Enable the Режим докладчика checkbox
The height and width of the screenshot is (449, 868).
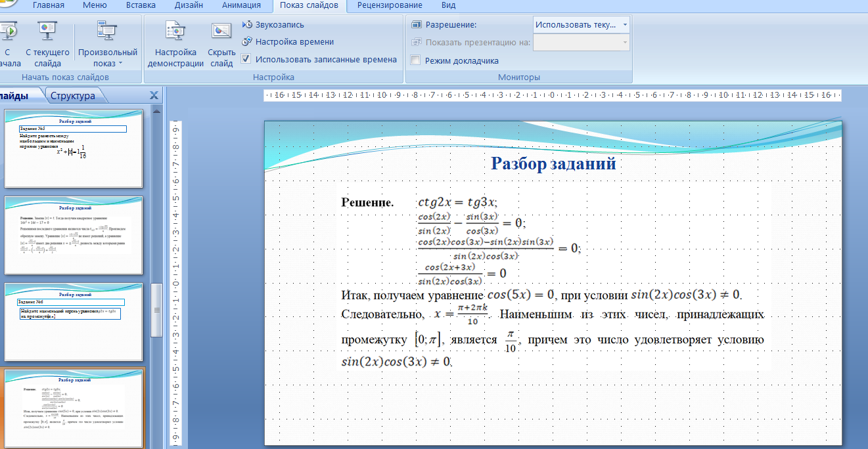(x=415, y=60)
